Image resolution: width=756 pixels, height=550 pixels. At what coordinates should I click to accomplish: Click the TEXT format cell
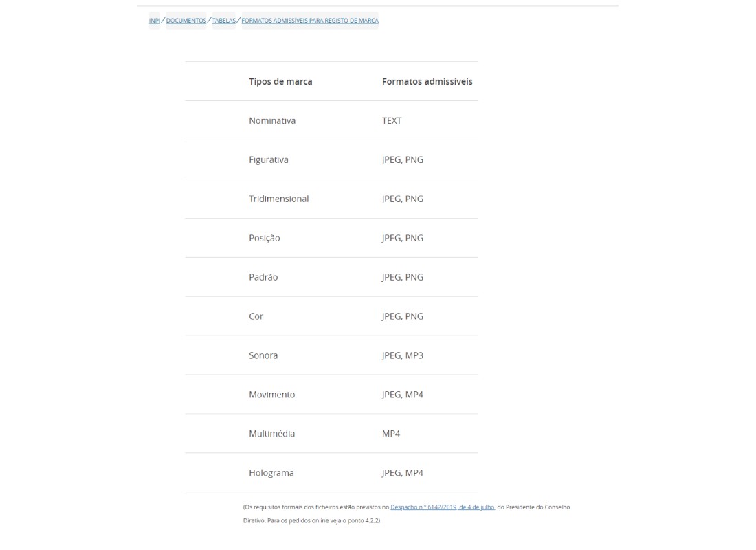pos(392,120)
